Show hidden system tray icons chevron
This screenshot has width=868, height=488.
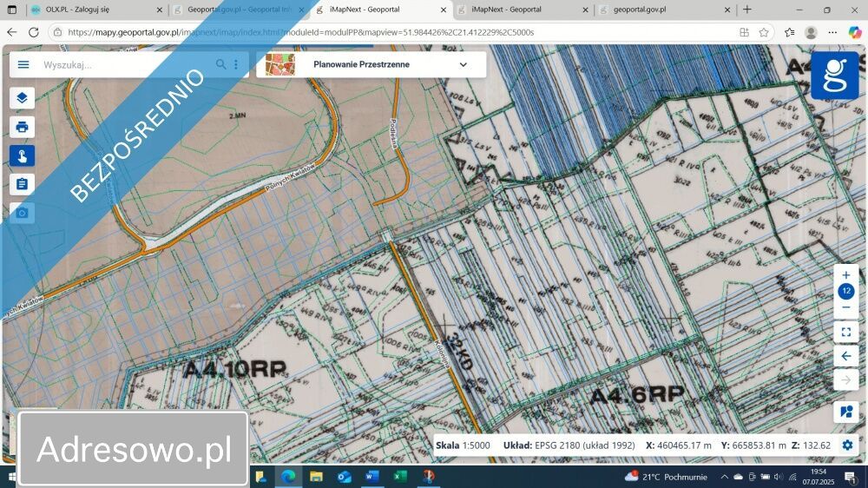(x=724, y=477)
